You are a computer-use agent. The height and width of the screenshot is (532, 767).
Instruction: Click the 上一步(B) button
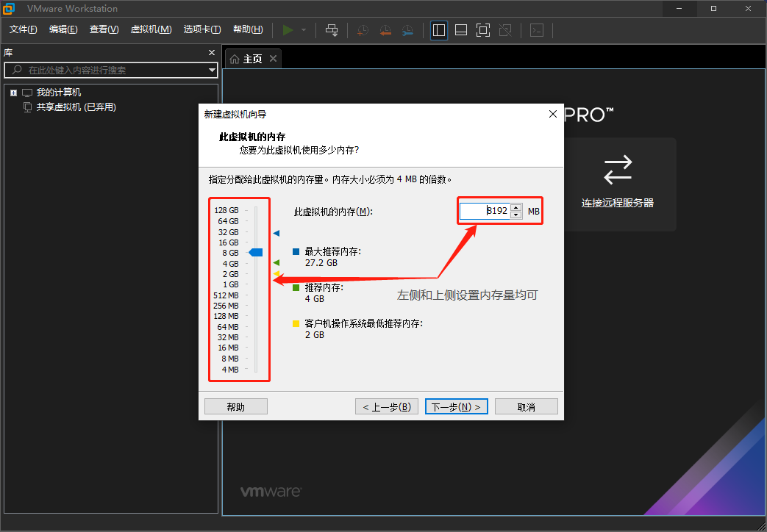coord(387,406)
